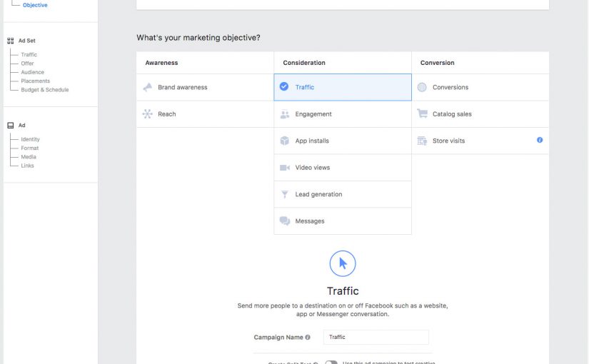Viewport: 589px width, 364px height.
Task: Click the Campaign Name input field
Action: pos(376,337)
